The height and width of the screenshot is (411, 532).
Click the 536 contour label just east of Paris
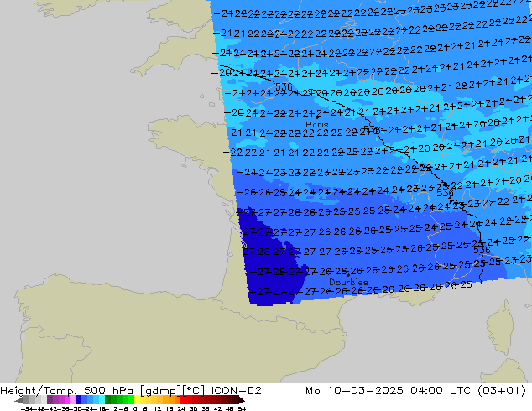coord(372,129)
